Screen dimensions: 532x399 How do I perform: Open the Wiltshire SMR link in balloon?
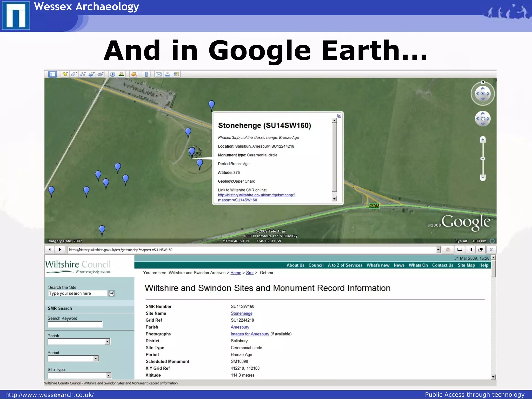point(256,197)
